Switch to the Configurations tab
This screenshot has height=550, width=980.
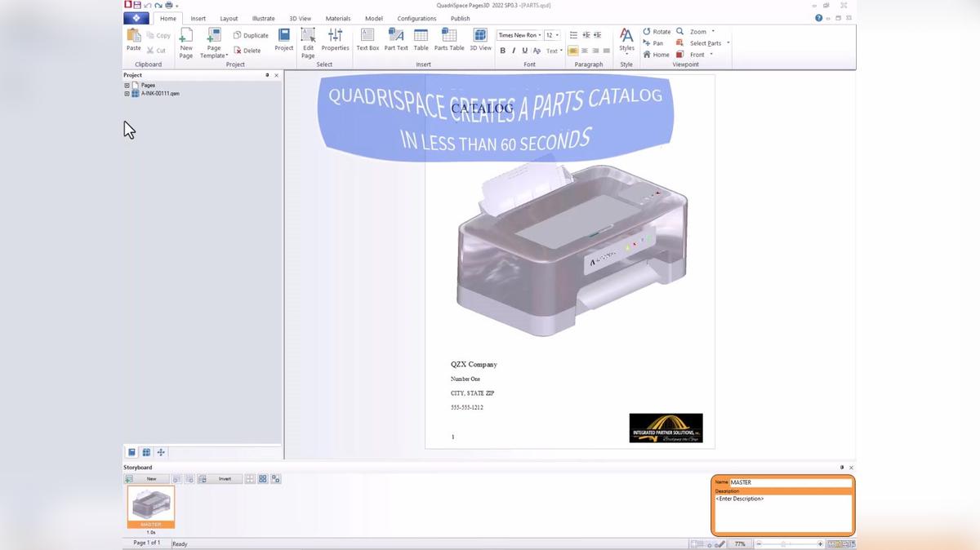(416, 18)
